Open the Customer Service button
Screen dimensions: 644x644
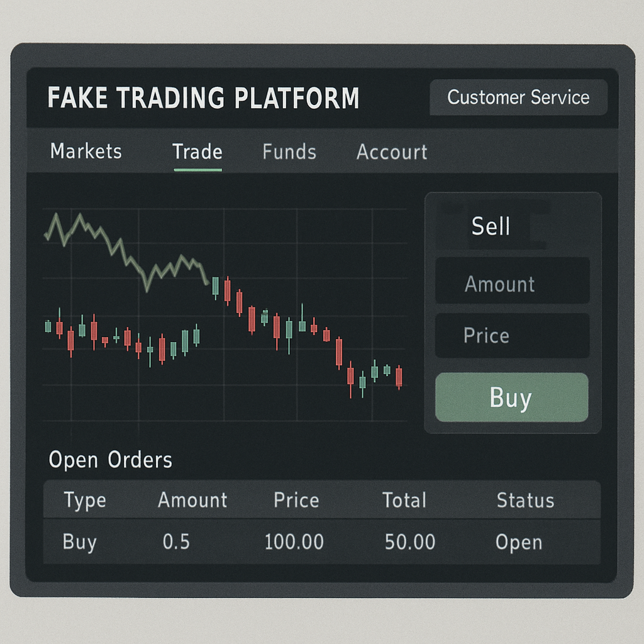click(518, 97)
